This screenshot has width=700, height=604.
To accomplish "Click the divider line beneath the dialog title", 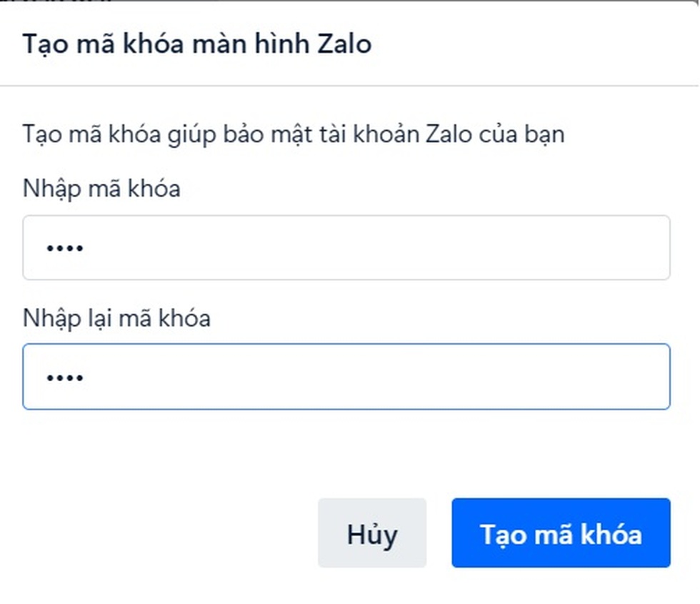I will pyautogui.click(x=349, y=86).
